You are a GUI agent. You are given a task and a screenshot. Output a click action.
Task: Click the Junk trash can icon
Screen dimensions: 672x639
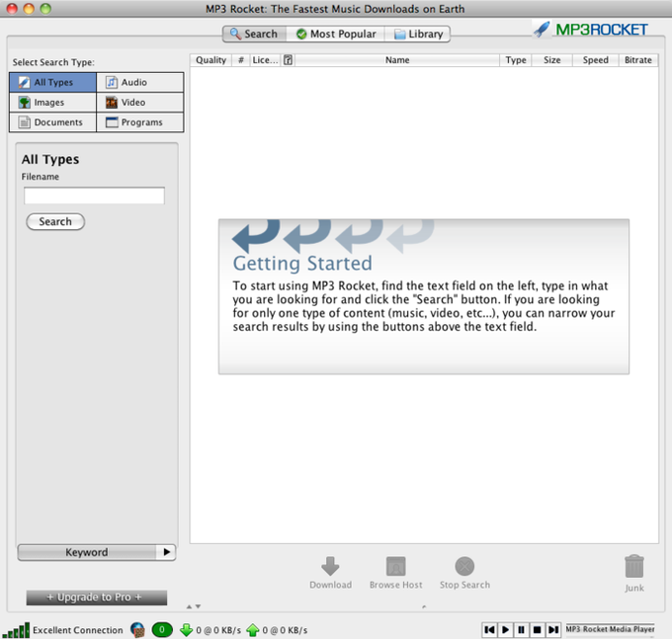(x=634, y=566)
